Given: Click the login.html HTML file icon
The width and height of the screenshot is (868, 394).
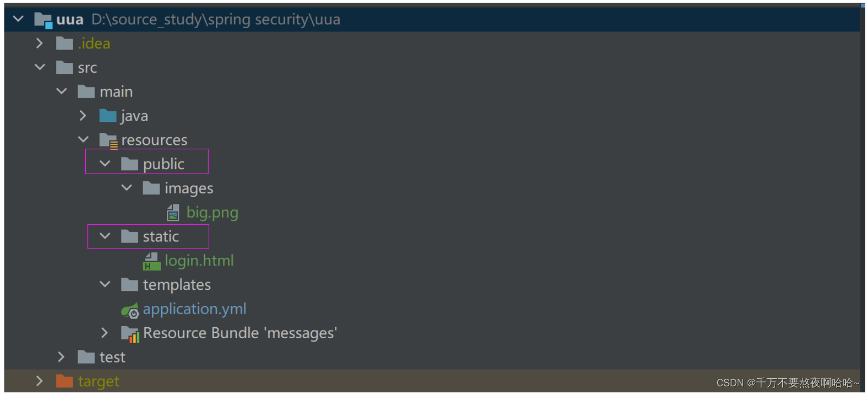Looking at the screenshot, I should click(152, 261).
